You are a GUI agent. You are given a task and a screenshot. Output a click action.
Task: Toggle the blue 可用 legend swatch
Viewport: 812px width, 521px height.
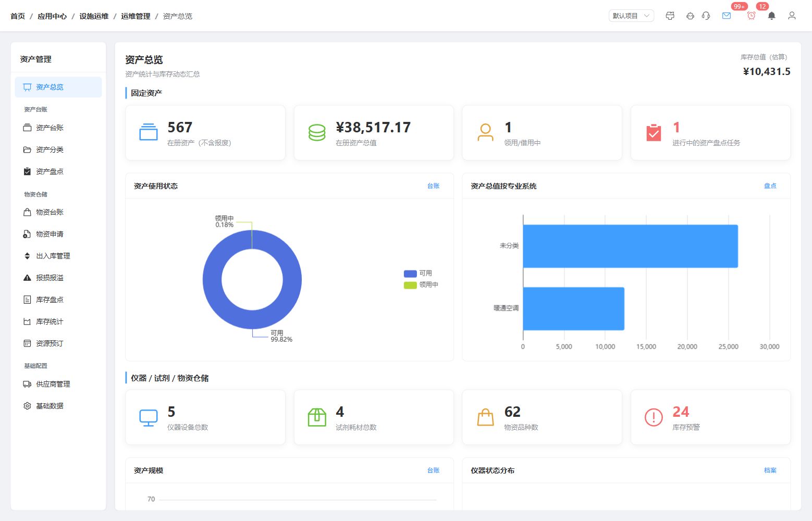[410, 274]
